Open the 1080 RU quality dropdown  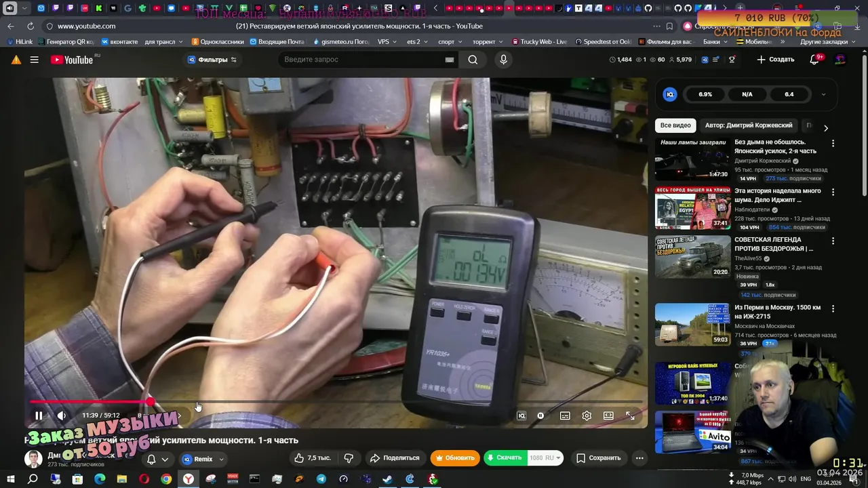(545, 458)
